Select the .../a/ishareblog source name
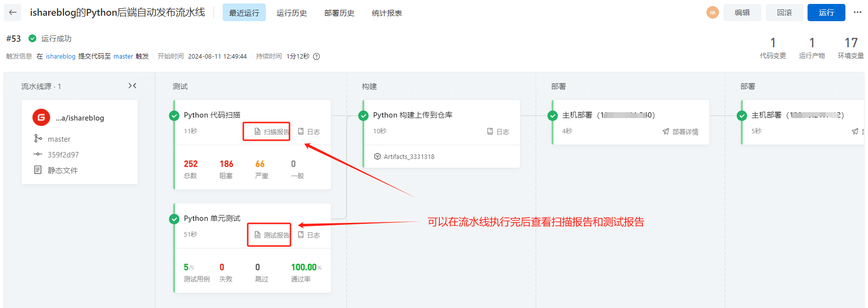 click(80, 118)
